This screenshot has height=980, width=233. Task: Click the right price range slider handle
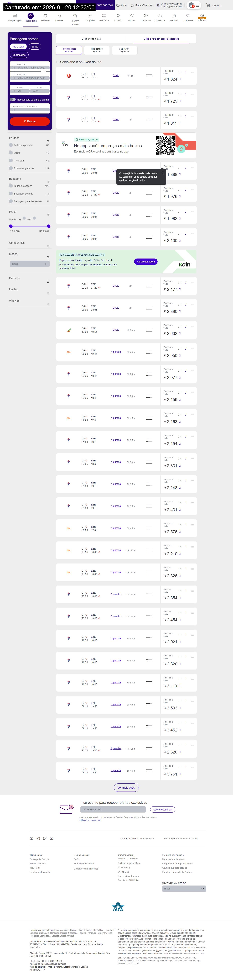tap(49, 226)
